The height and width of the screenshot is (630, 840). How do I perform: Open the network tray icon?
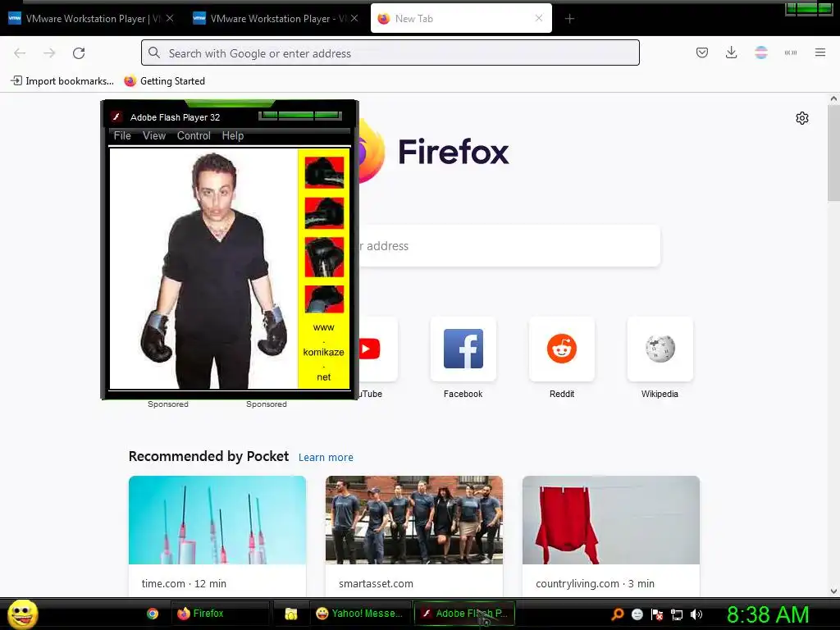click(x=677, y=614)
